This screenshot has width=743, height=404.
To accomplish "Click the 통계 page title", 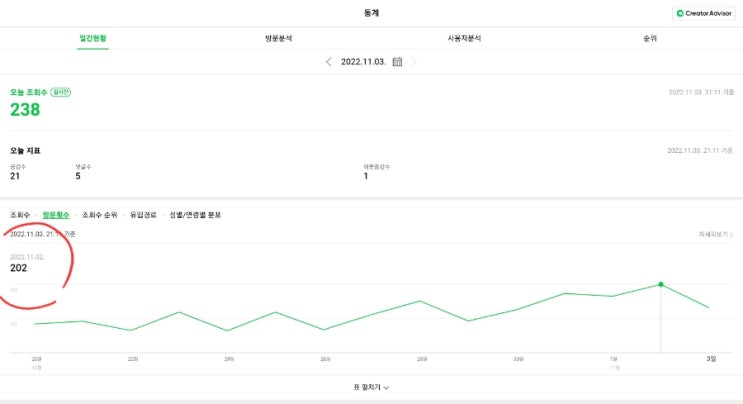I will [372, 13].
